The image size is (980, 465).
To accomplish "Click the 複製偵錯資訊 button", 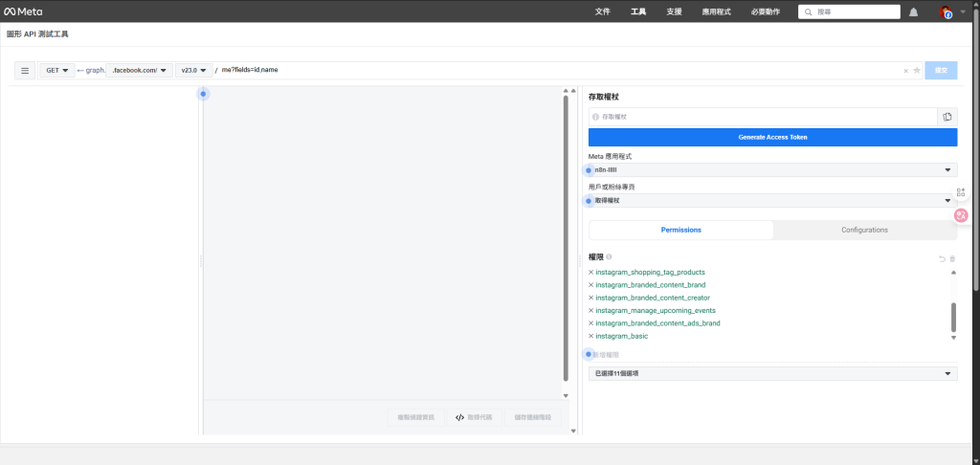I will (415, 417).
